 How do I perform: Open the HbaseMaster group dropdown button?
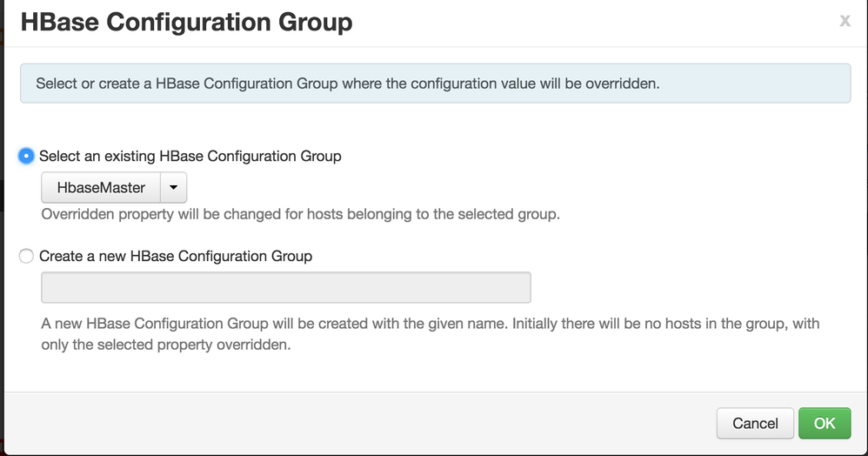click(x=101, y=187)
